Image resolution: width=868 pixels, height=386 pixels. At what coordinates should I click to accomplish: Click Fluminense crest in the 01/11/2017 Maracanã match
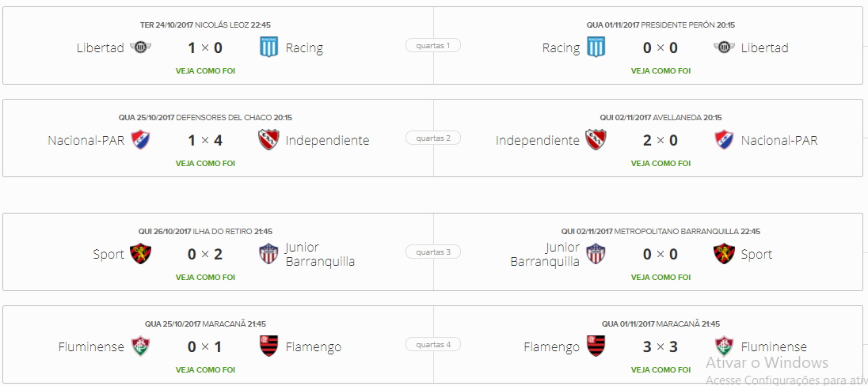(725, 346)
